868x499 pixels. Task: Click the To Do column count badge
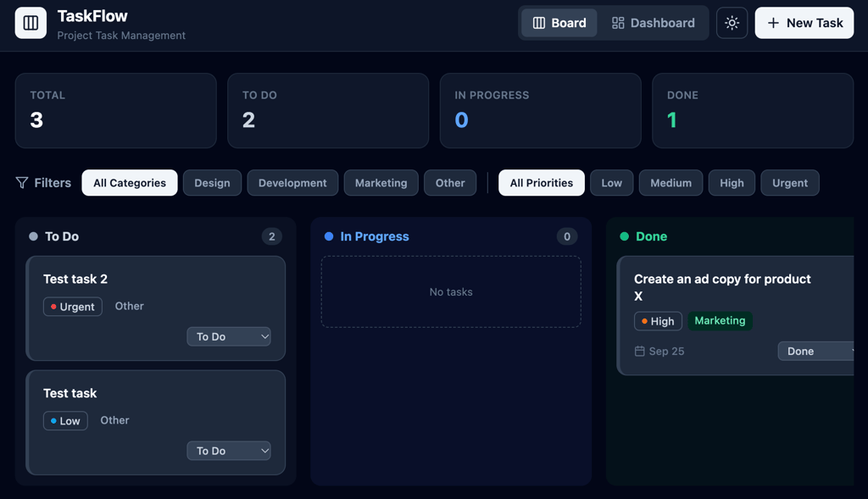(x=272, y=236)
